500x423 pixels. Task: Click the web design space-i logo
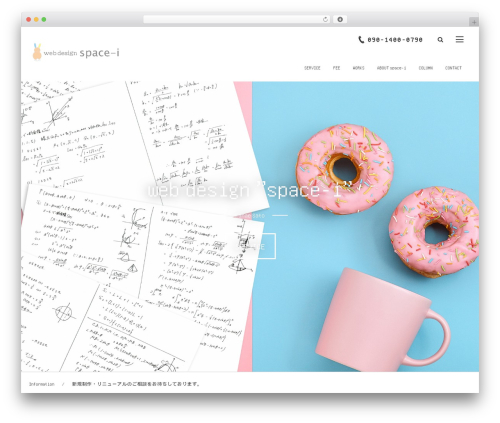tap(76, 52)
